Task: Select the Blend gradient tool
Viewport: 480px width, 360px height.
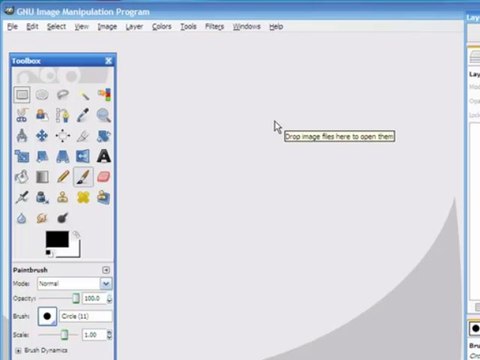Action: pyautogui.click(x=42, y=177)
